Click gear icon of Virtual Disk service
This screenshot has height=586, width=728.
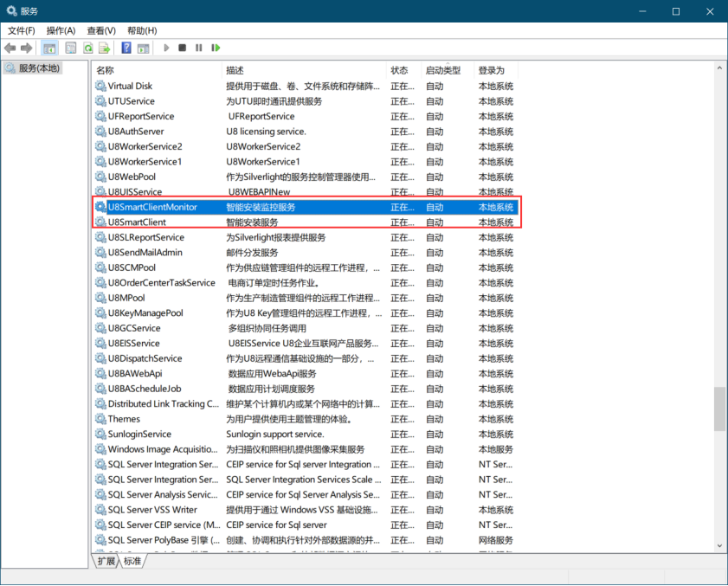coord(100,86)
